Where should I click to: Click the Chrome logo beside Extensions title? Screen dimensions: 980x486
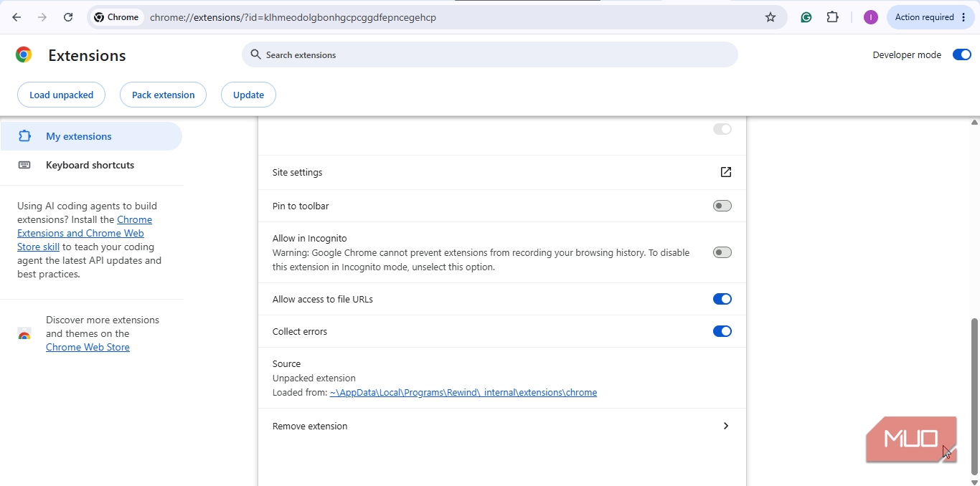click(x=24, y=55)
